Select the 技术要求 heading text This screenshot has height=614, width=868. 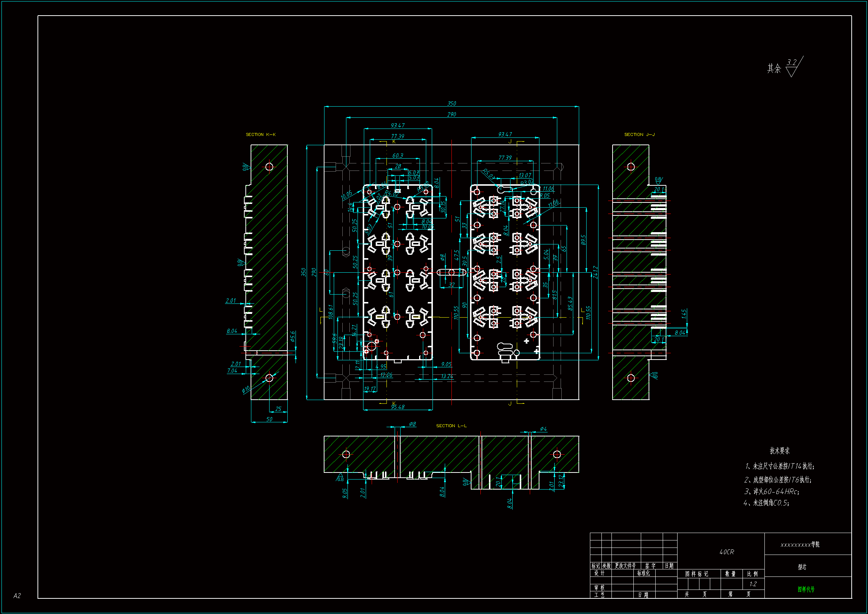click(x=780, y=451)
